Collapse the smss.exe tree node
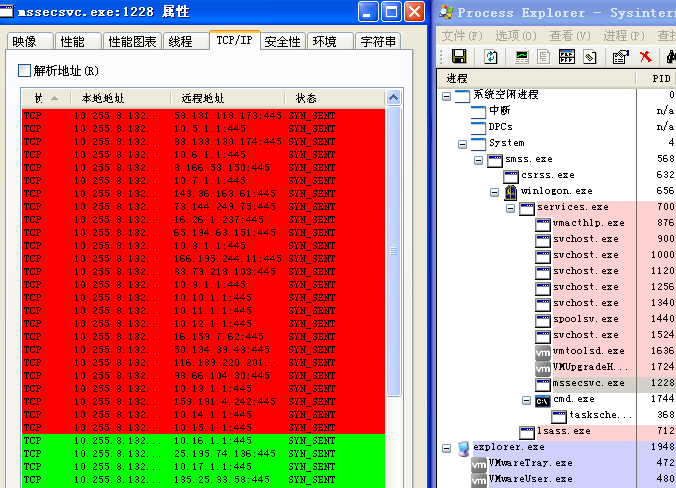 [x=479, y=160]
